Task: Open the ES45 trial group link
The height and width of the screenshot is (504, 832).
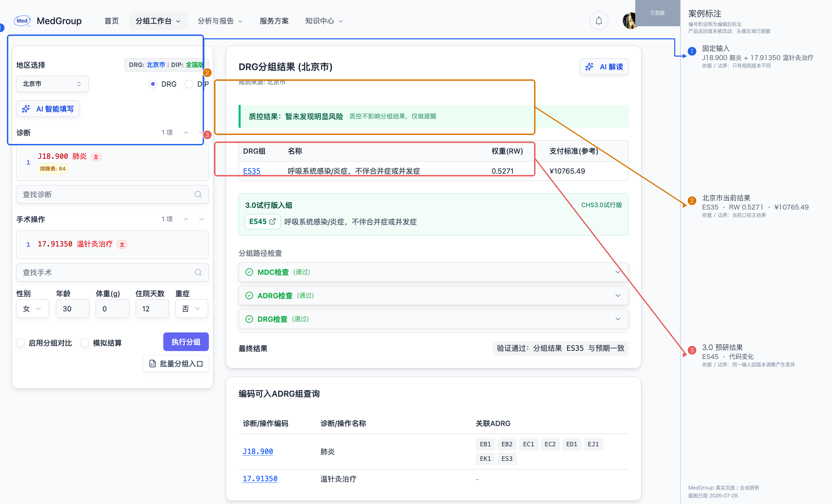Action: 262,222
